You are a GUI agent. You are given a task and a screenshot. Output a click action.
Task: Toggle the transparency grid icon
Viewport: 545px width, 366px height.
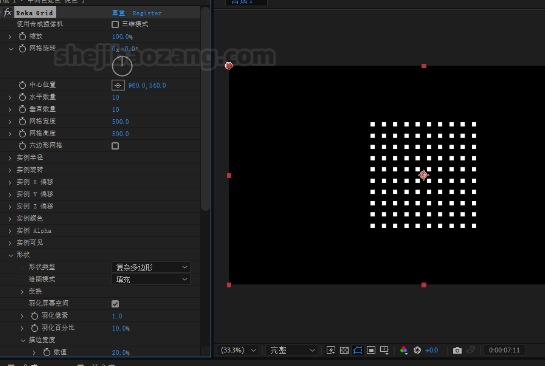(x=344, y=350)
